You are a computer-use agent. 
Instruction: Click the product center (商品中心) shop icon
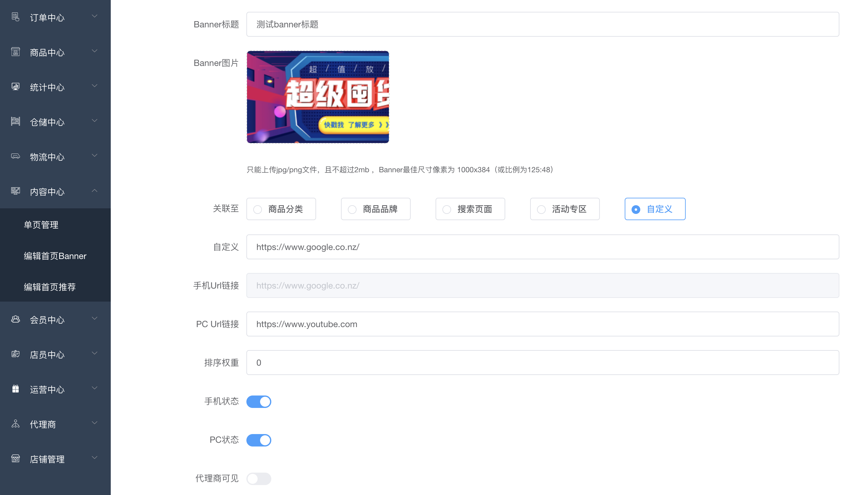[15, 52]
